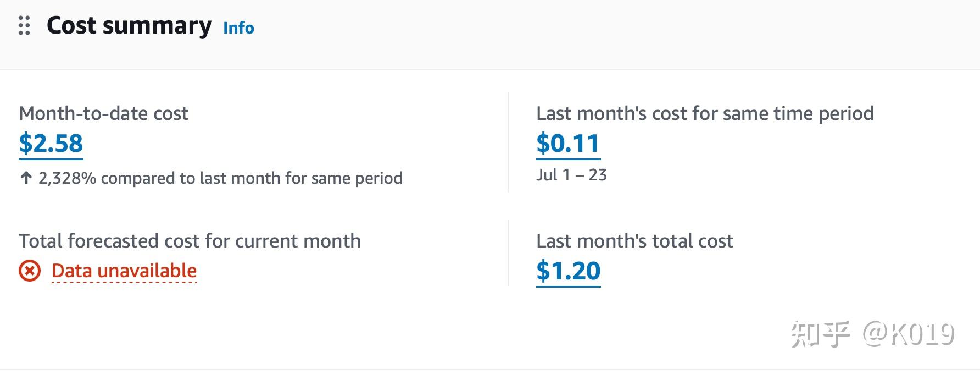The height and width of the screenshot is (374, 980).
Task: Click the Jul 1 – 23 date range
Action: [571, 175]
